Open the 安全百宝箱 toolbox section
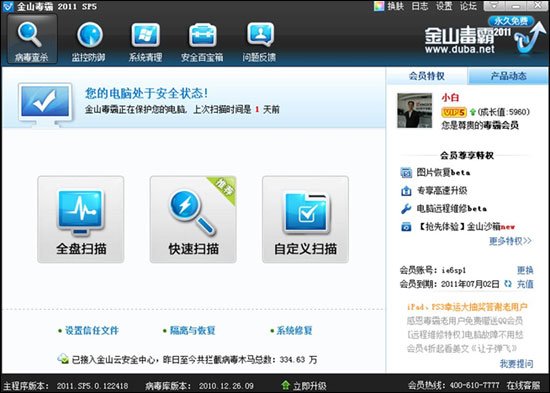550x393 pixels. [202, 42]
